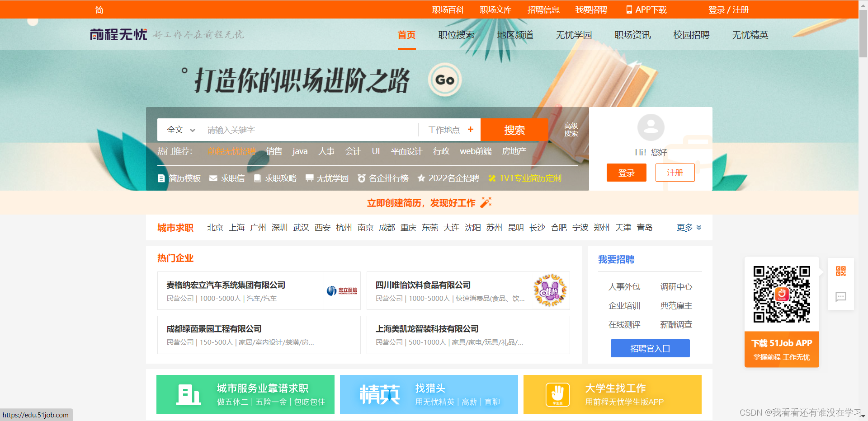The image size is (868, 421).
Task: Open 成都绿茵景园工程有限公司 company card
Action: (259, 335)
